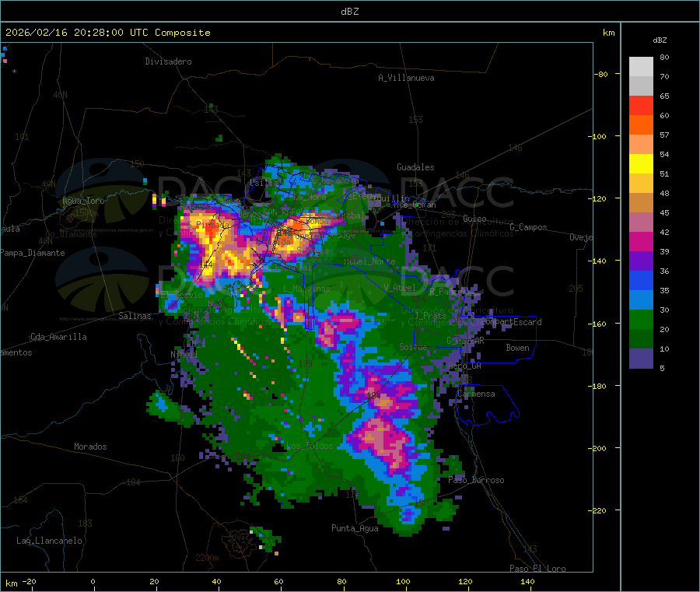700x592 pixels.
Task: Select the 'Agua_Toro' map label
Action: click(x=83, y=201)
